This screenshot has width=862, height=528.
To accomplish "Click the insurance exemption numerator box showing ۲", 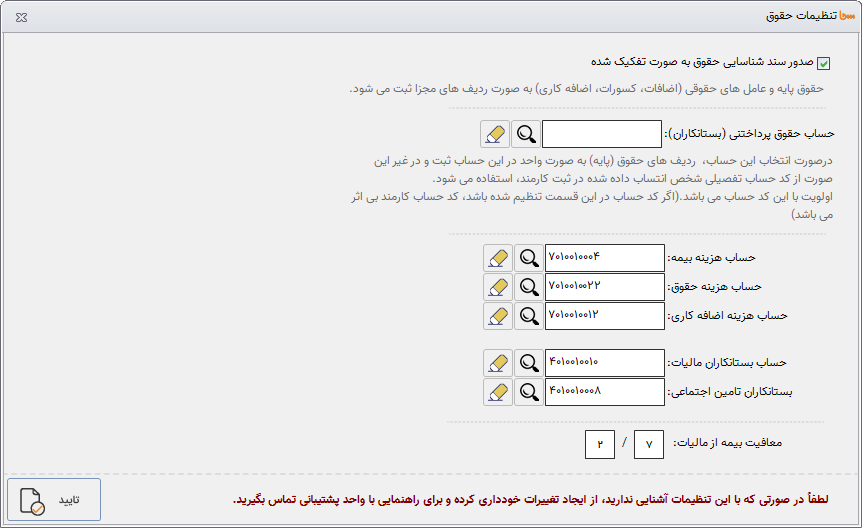I will click(x=600, y=444).
